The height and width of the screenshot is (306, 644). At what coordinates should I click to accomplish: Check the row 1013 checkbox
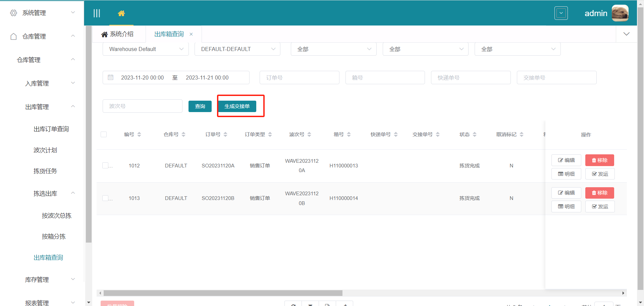(x=105, y=198)
